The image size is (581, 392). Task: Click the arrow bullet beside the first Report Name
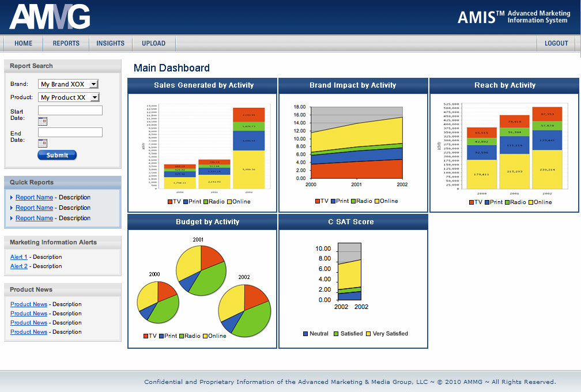12,198
